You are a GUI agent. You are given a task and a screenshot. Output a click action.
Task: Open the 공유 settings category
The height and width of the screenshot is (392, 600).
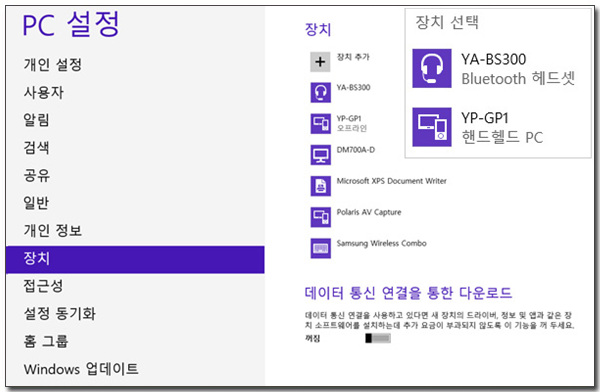click(x=36, y=175)
